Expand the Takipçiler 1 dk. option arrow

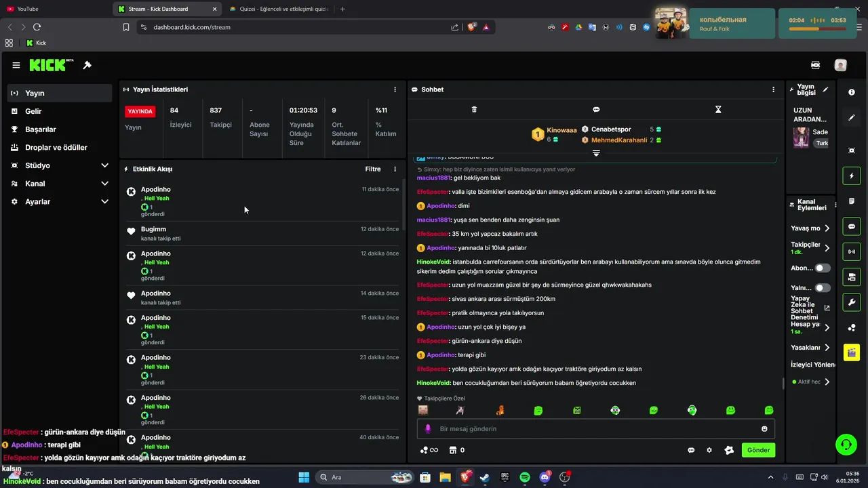click(827, 248)
